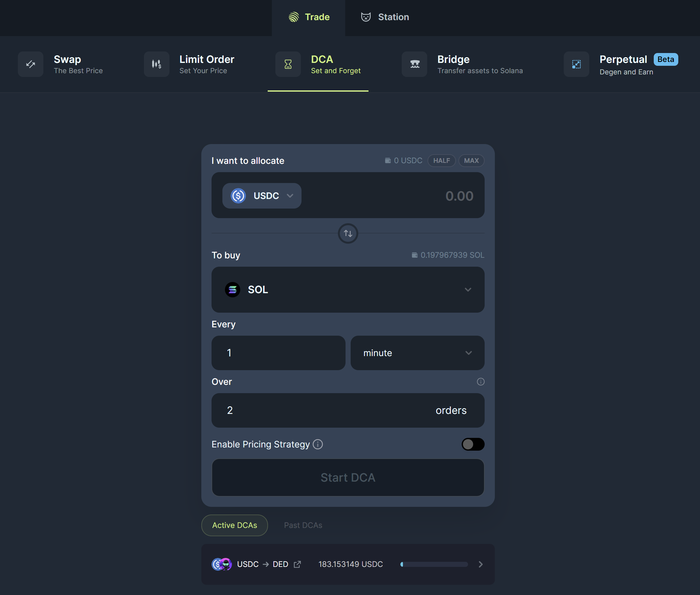Click the Limit Order tool icon
Viewport: 700px width, 595px height.
click(156, 64)
